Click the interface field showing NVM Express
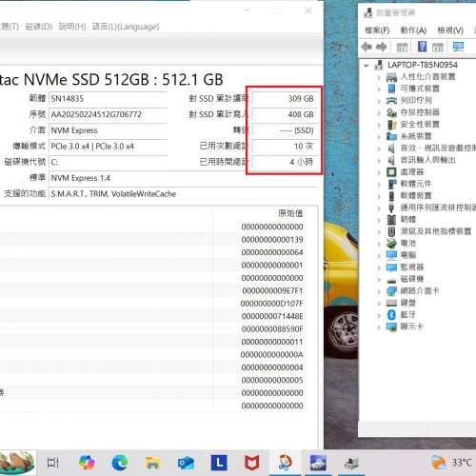Viewport: 476px width, 476px height. click(109, 130)
